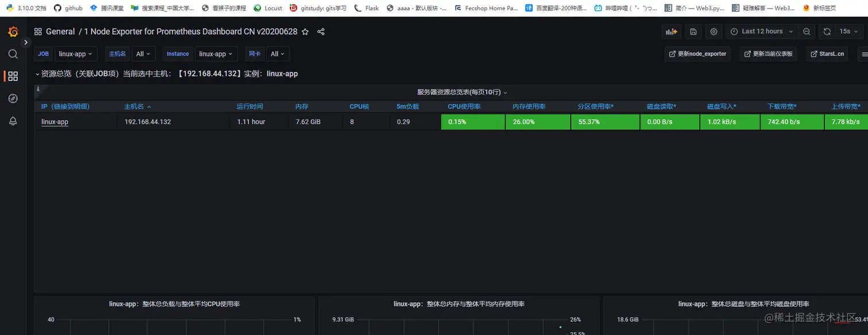Screen dimensions: 868x335
Task: Go to General folder breadcrumb
Action: click(x=60, y=32)
